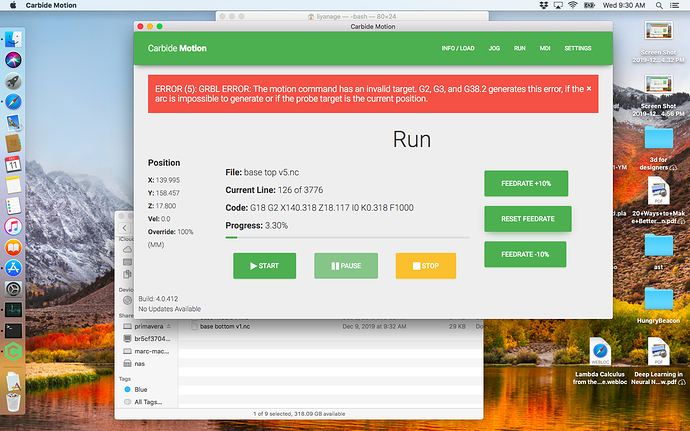Click the job progress bar
Screen dimensions: 690x431
click(x=347, y=238)
